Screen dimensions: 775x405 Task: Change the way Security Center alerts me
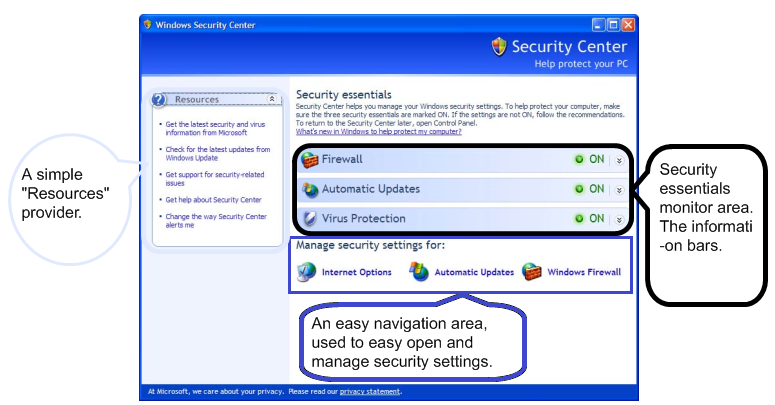coord(216,221)
